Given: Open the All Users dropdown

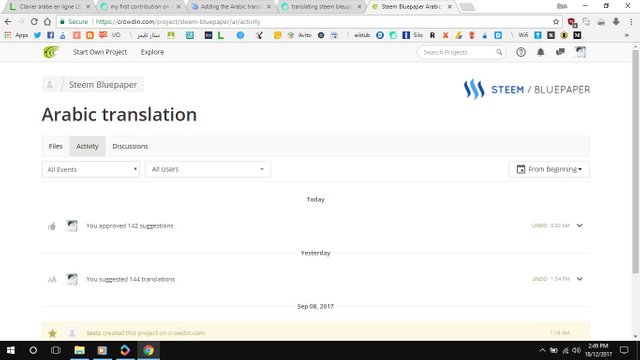Looking at the screenshot, I should tap(208, 169).
